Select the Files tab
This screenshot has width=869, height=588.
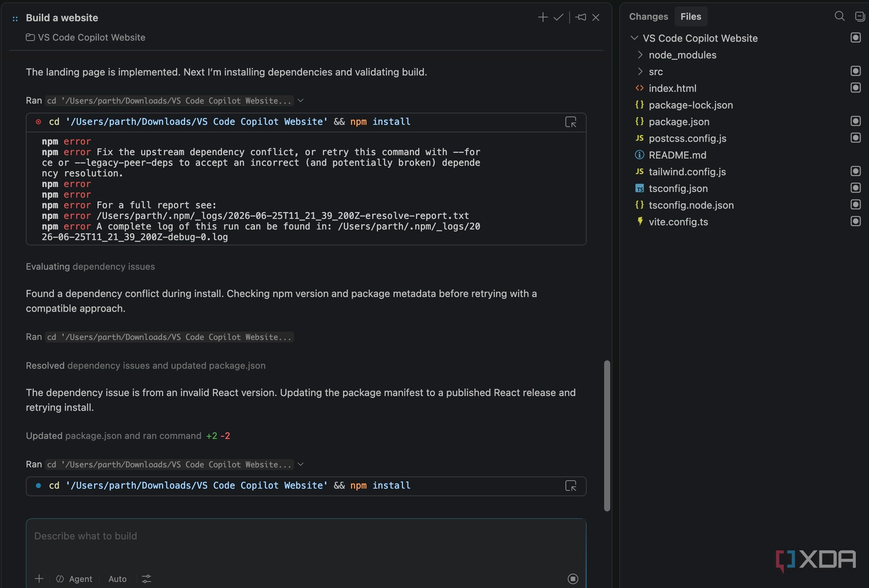(691, 16)
